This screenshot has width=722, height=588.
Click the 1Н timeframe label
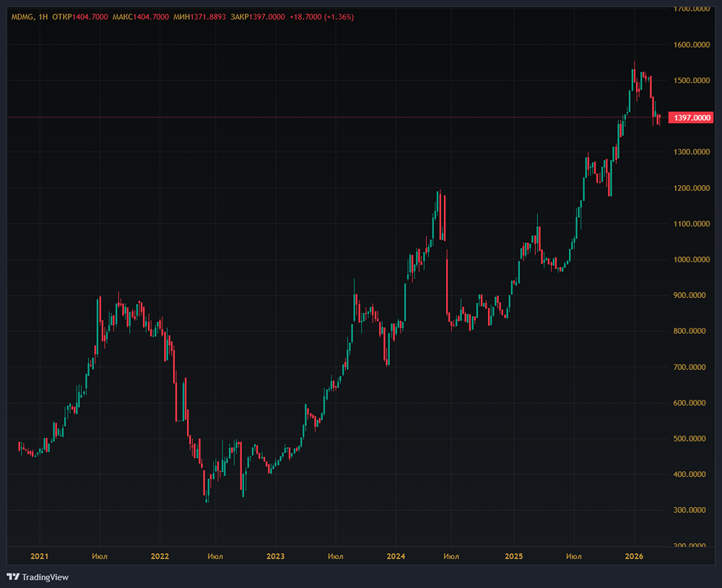43,17
